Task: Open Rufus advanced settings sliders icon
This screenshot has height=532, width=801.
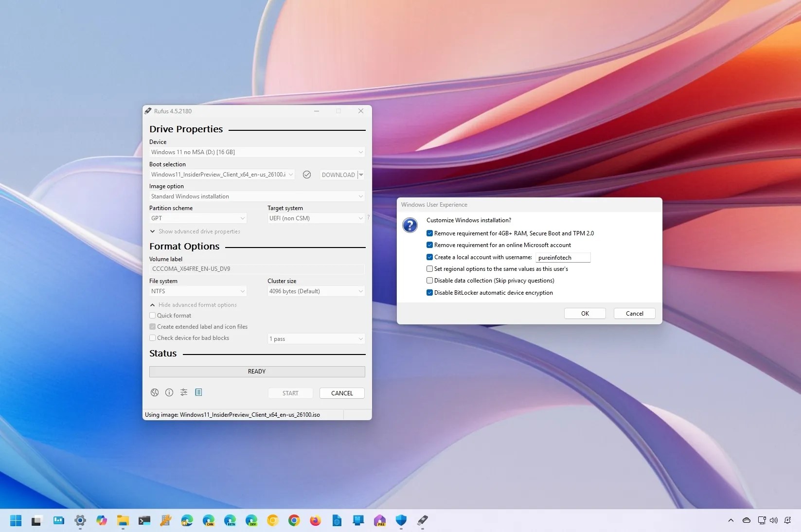Action: tap(183, 392)
